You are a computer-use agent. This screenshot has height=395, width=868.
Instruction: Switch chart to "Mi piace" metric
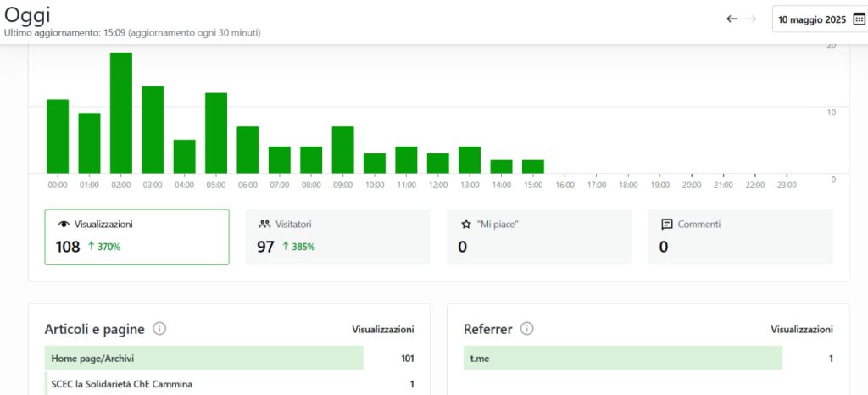click(x=539, y=236)
